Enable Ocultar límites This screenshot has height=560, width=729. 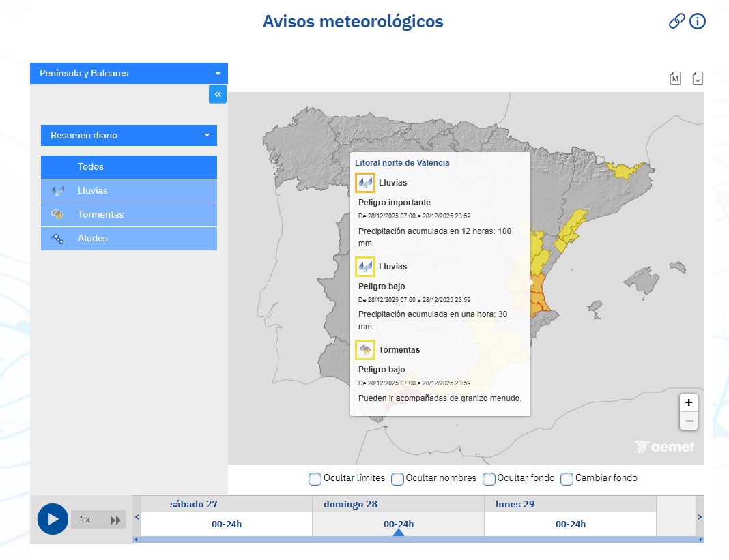(x=315, y=480)
